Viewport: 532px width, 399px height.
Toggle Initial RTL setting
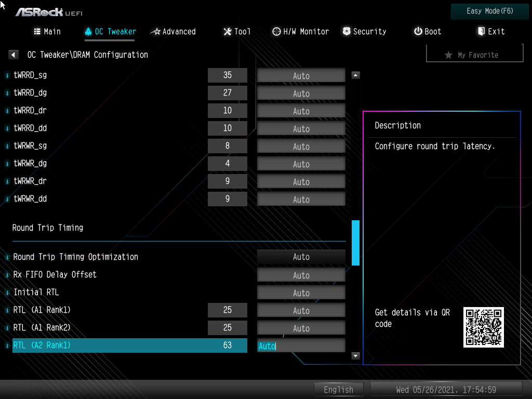[301, 292]
